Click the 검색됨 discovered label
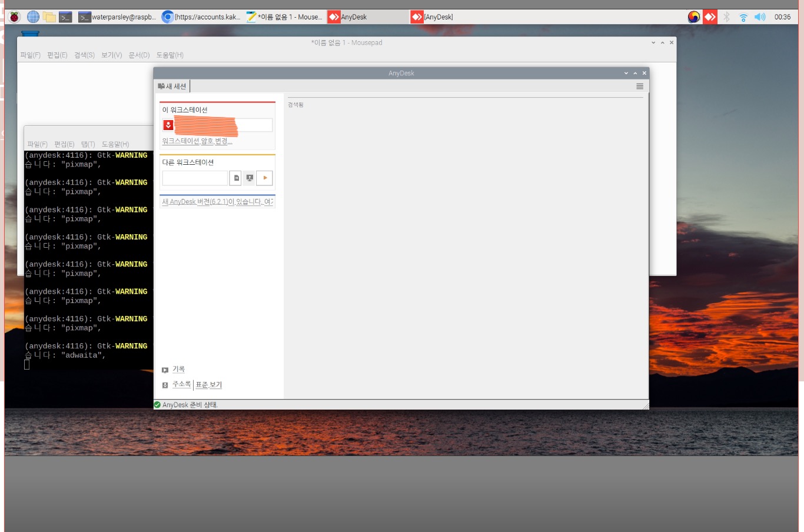 pyautogui.click(x=295, y=105)
